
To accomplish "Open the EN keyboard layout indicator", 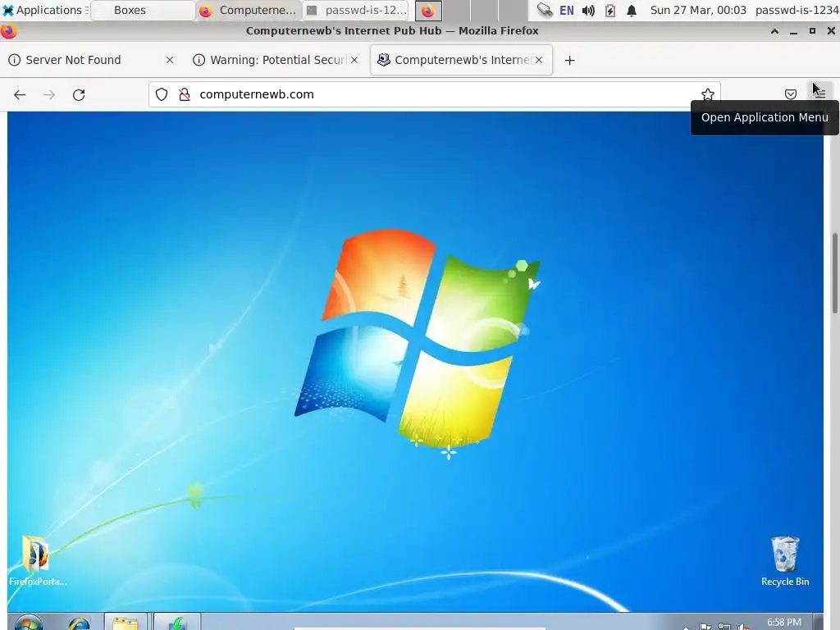I will coord(566,10).
